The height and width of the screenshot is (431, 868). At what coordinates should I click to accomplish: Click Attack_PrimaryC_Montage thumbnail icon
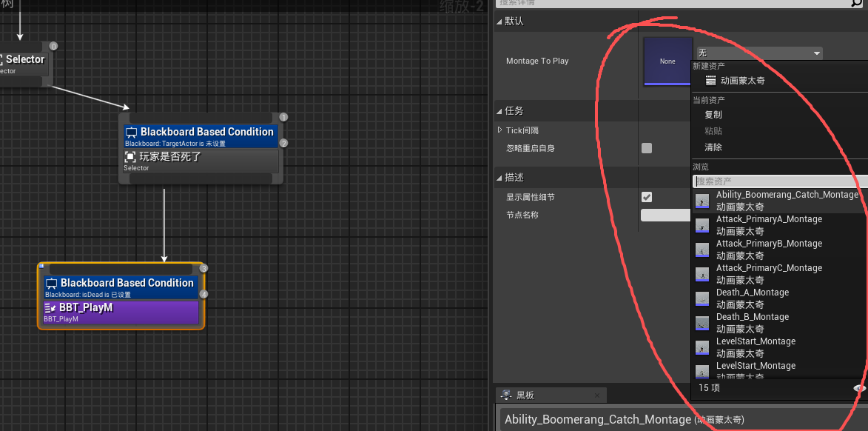pos(702,274)
